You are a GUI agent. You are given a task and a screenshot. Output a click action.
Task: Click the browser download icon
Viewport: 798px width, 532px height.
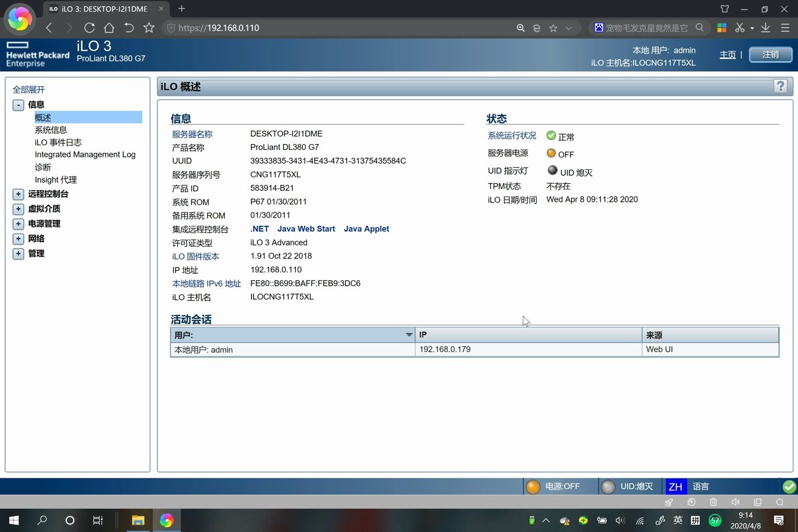pos(765,27)
